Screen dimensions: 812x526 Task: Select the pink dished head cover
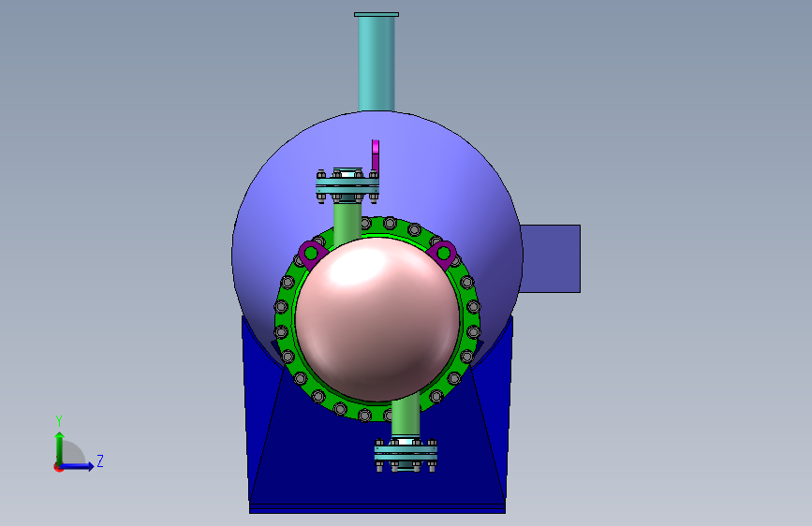(377, 319)
